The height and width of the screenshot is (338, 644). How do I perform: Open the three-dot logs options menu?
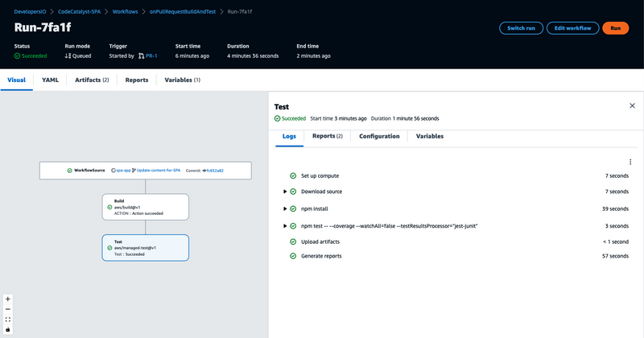tap(630, 162)
